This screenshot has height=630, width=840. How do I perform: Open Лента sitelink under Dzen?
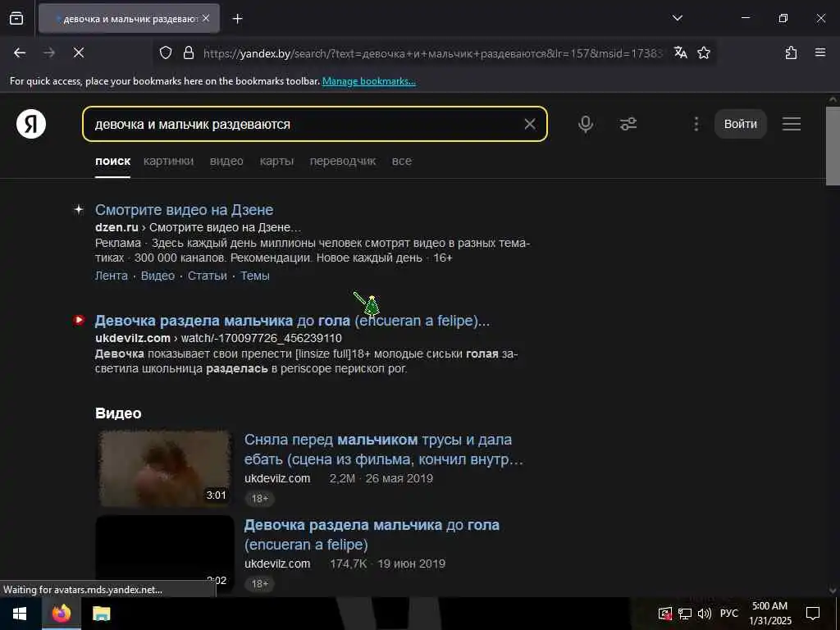pos(112,276)
